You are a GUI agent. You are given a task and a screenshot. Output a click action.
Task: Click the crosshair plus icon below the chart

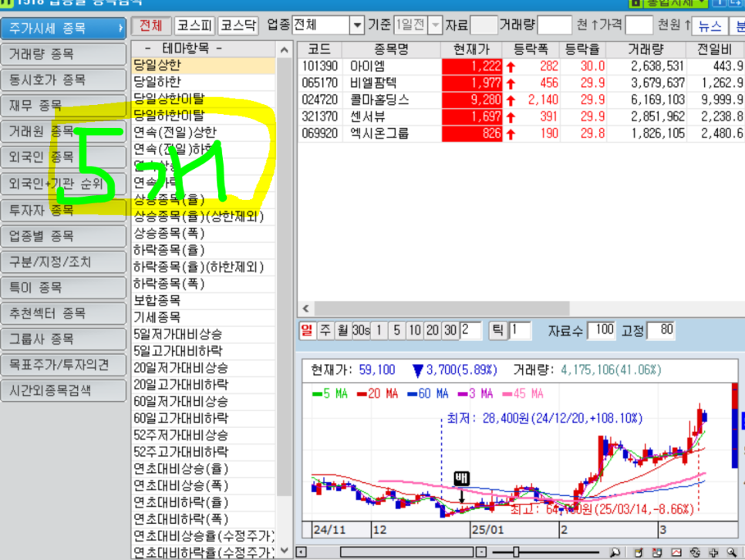(712, 552)
